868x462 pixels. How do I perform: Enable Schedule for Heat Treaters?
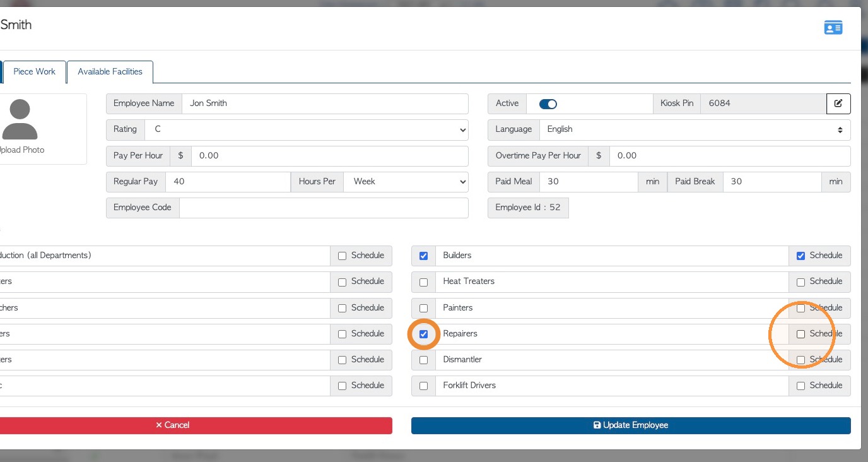click(x=801, y=282)
